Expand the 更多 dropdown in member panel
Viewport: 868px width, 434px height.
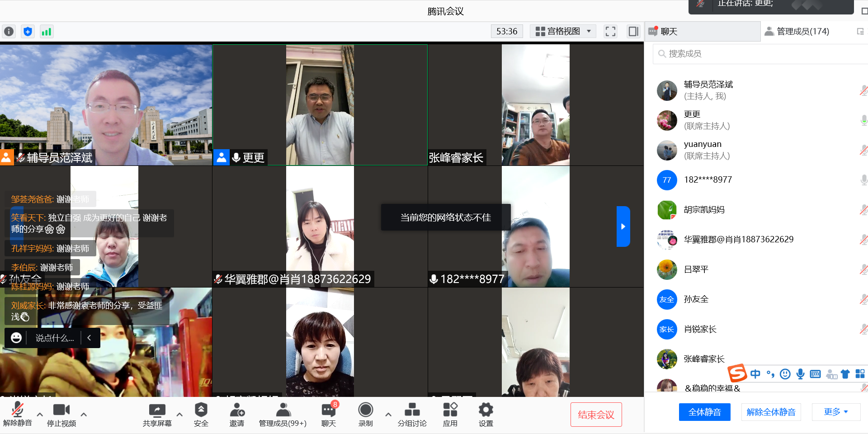(835, 412)
